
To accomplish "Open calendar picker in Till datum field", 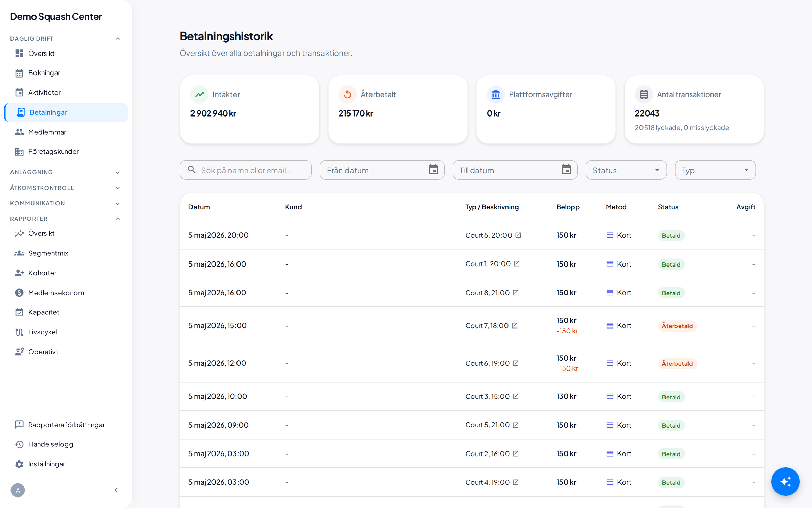I will click(x=566, y=169).
